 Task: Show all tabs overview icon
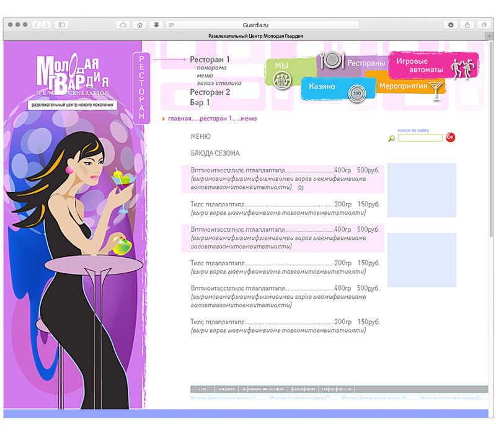tap(484, 25)
